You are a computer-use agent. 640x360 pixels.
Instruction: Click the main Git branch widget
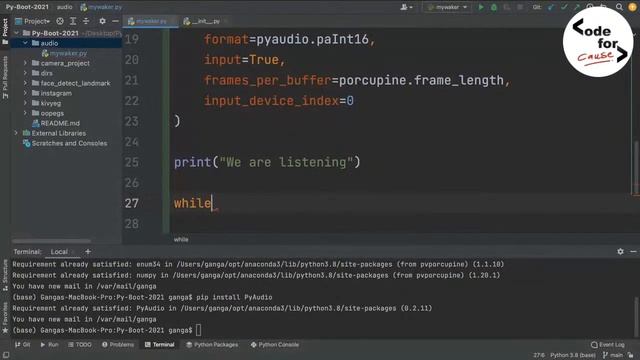(613, 355)
